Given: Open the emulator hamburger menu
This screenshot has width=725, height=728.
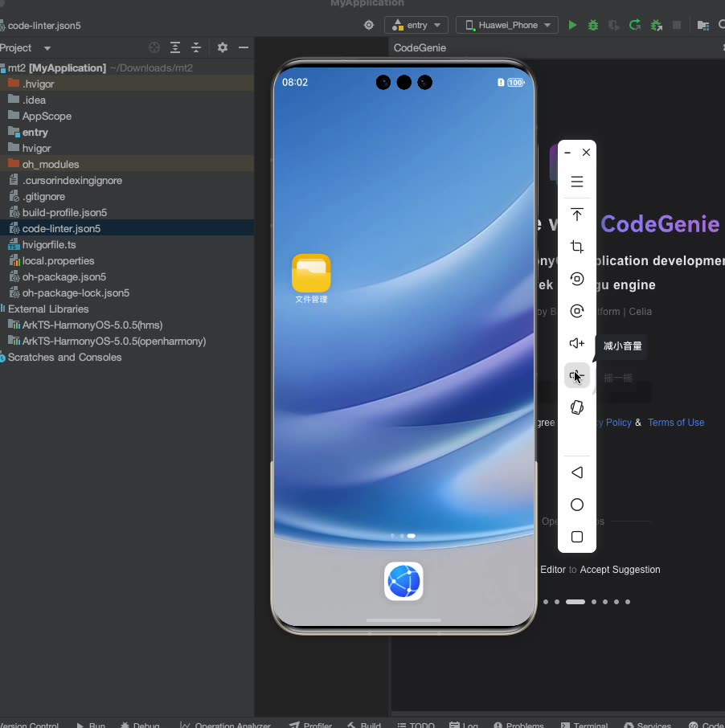Looking at the screenshot, I should 576,182.
